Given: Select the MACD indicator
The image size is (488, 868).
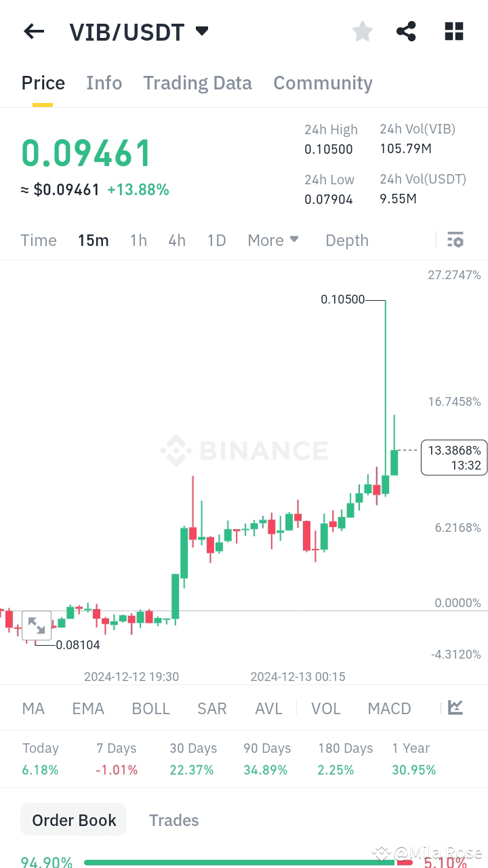Looking at the screenshot, I should 389,707.
